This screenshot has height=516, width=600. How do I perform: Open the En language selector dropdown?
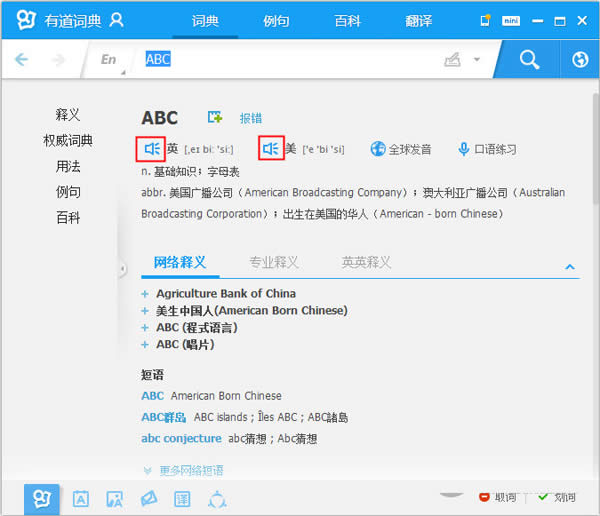point(109,60)
